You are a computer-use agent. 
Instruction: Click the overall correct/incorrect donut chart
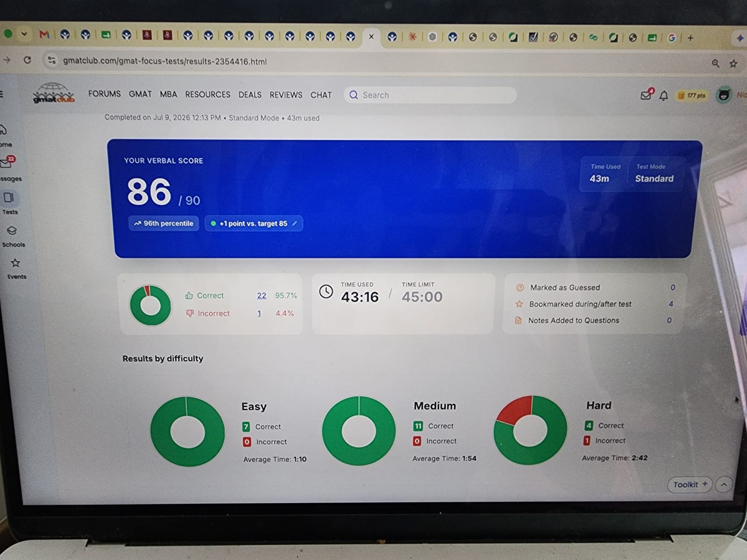[x=151, y=305]
